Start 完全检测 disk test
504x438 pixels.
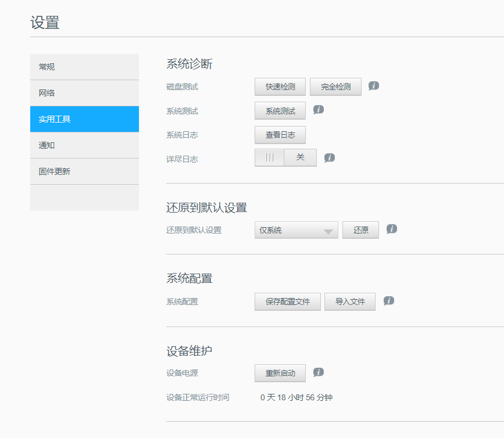[x=335, y=87]
